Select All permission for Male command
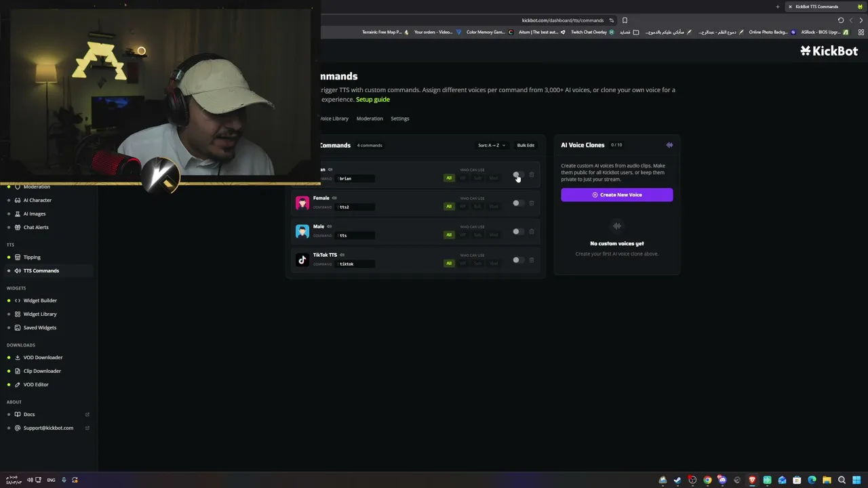This screenshot has height=488, width=868. pyautogui.click(x=449, y=235)
